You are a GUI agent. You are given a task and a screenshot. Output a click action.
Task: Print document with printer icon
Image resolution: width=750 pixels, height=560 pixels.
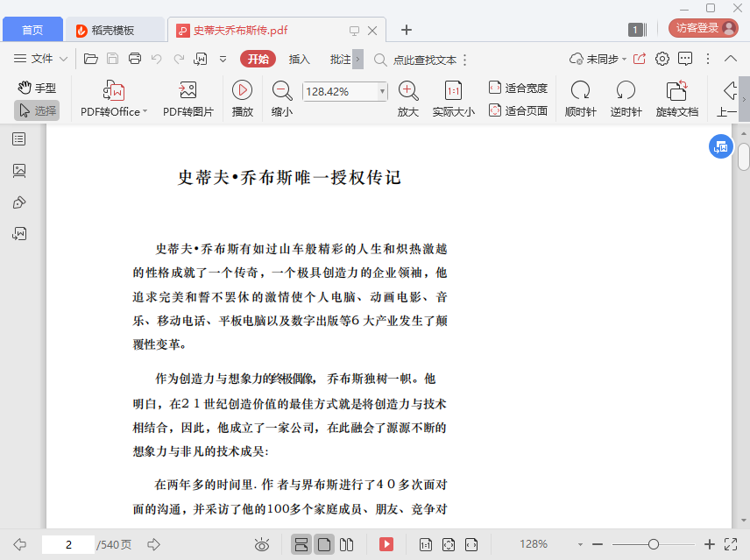click(x=135, y=59)
